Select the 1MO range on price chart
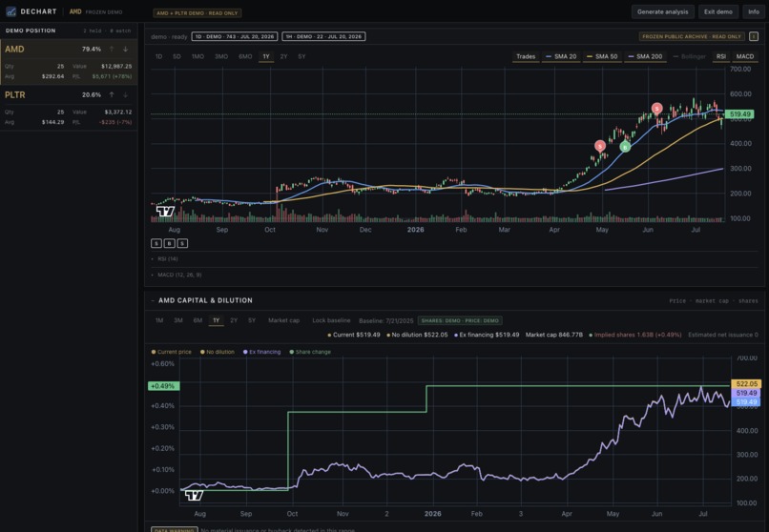The height and width of the screenshot is (532, 769). (x=197, y=57)
